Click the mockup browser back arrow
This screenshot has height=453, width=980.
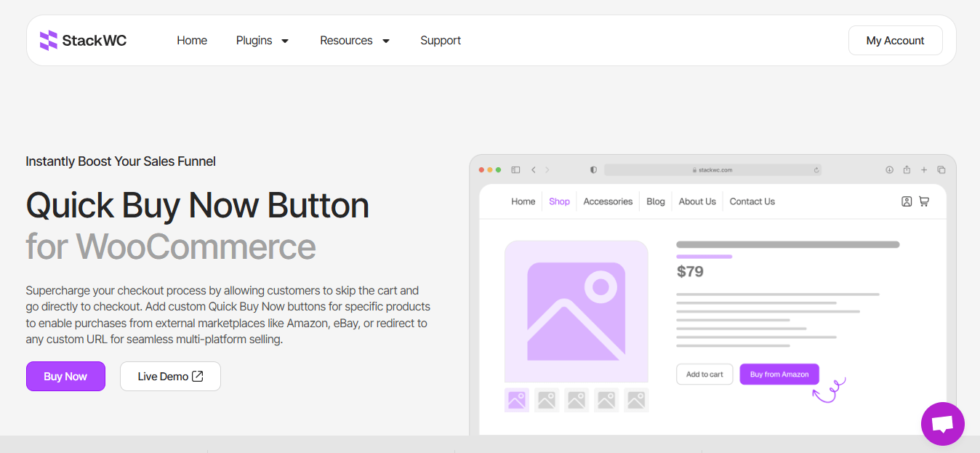534,170
